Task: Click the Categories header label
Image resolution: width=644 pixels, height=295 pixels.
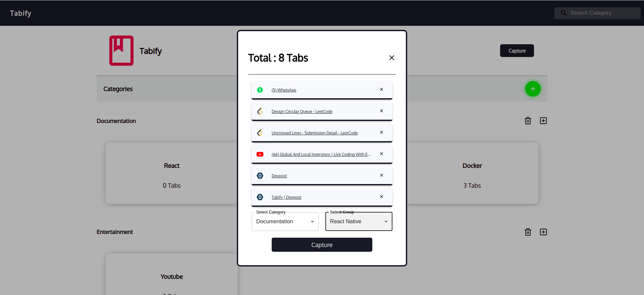Action: (x=118, y=89)
